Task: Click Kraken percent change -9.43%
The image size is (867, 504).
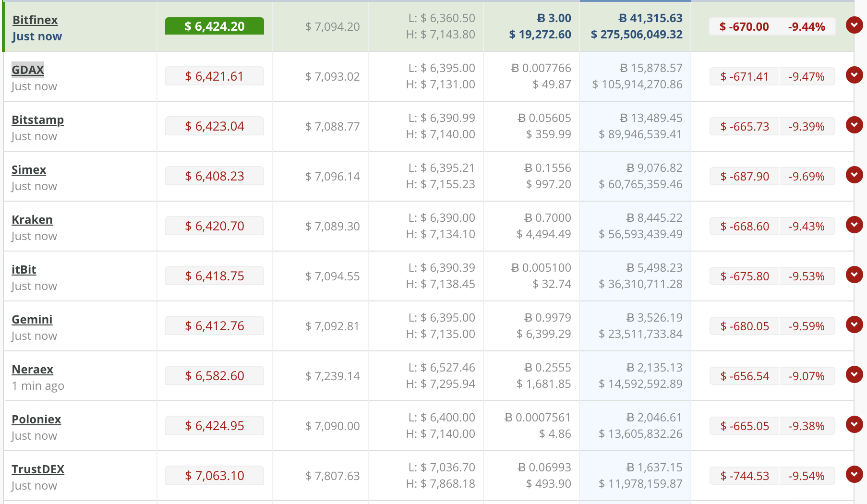Action: pos(807,227)
